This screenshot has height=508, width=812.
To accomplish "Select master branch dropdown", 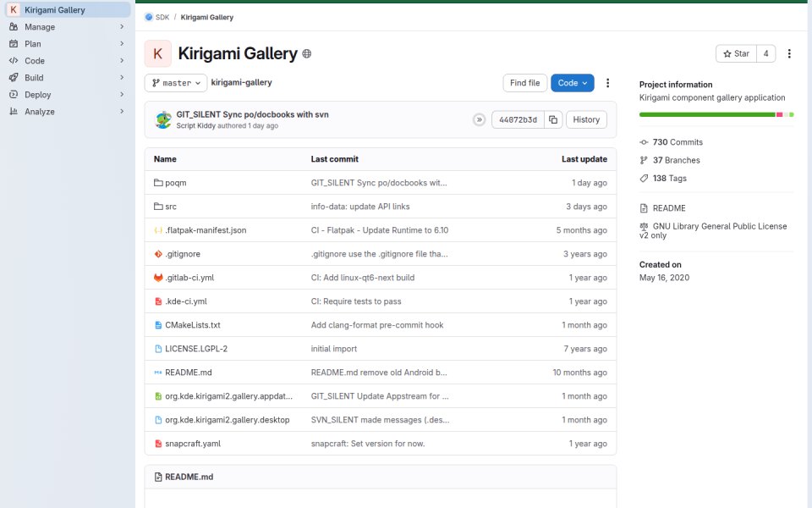I will tap(176, 83).
